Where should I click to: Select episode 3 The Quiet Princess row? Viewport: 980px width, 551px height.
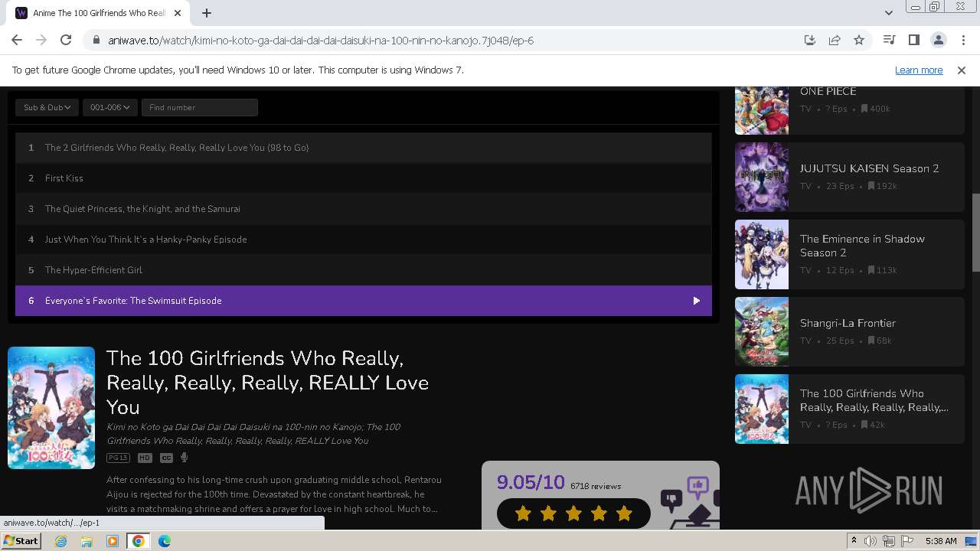[x=364, y=209]
